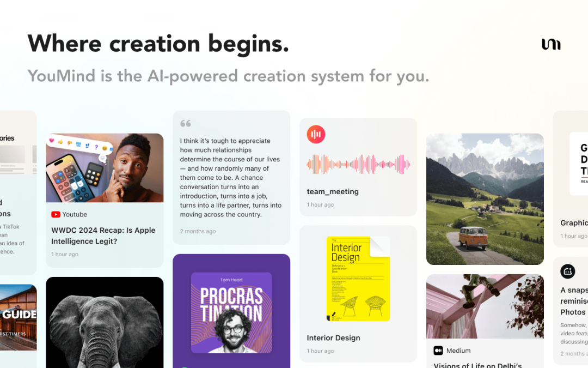Open the WWDC video thumbnail

pyautogui.click(x=105, y=168)
